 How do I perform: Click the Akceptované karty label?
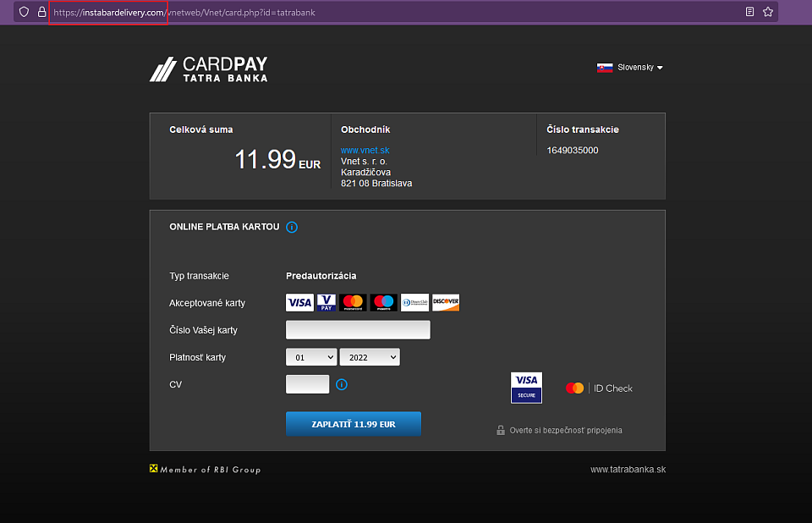tap(207, 303)
